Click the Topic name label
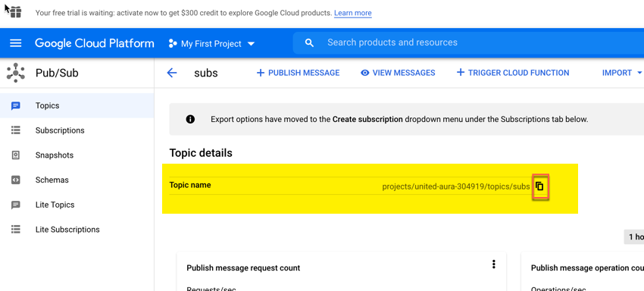The image size is (644, 291). [190, 185]
